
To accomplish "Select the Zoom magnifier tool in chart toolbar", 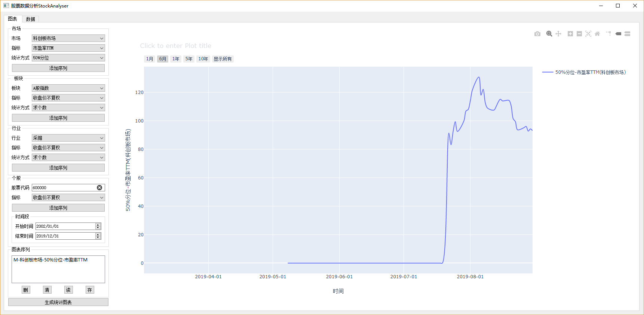I will click(549, 34).
